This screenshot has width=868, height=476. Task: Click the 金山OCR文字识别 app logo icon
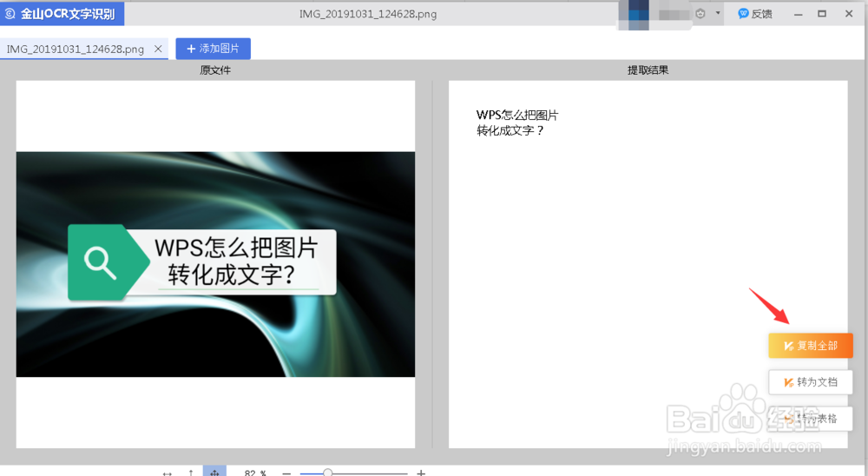[10, 13]
